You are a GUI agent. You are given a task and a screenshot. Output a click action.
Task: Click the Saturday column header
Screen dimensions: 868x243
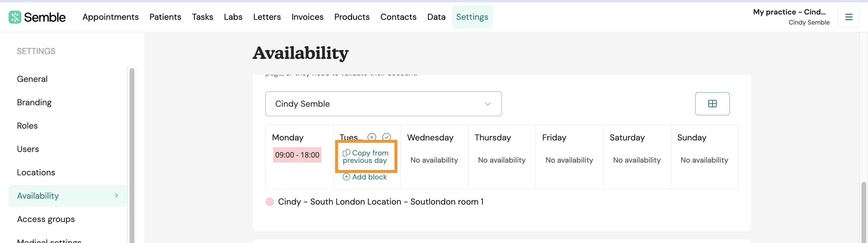coord(627,137)
